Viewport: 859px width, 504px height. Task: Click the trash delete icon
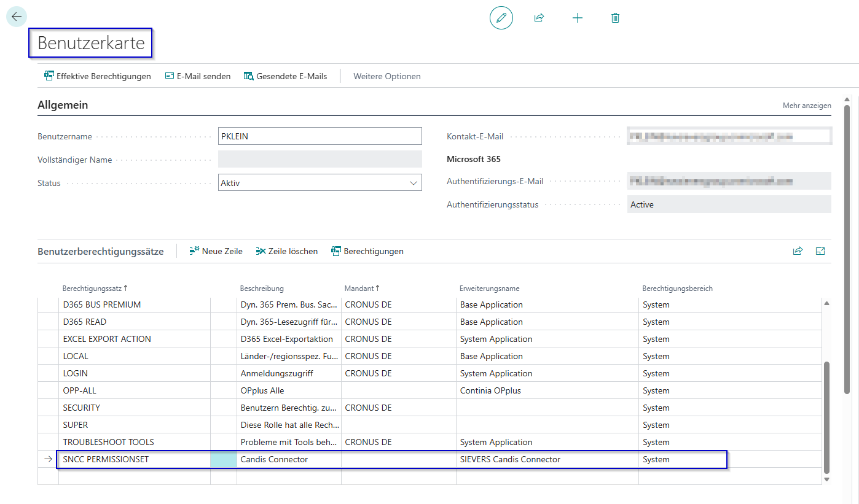[615, 18]
